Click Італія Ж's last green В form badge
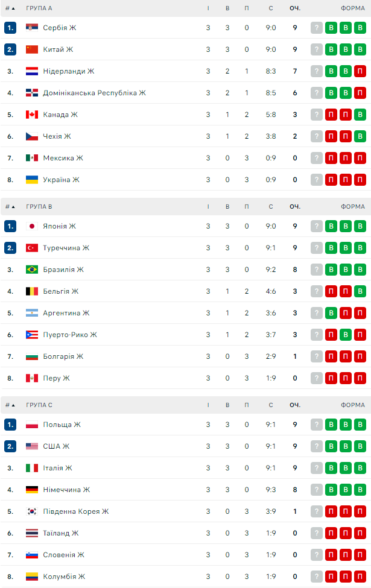Image resolution: width=371 pixels, height=588 pixels. pos(360,468)
